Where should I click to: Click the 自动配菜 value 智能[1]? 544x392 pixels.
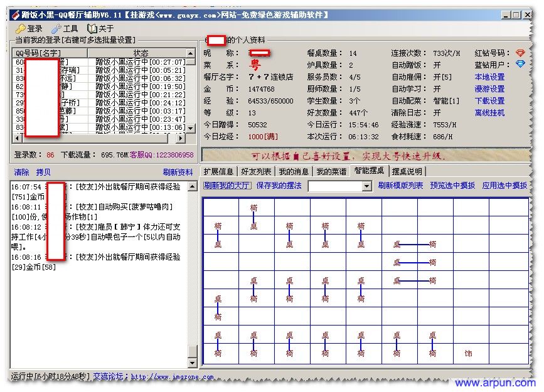(446, 101)
